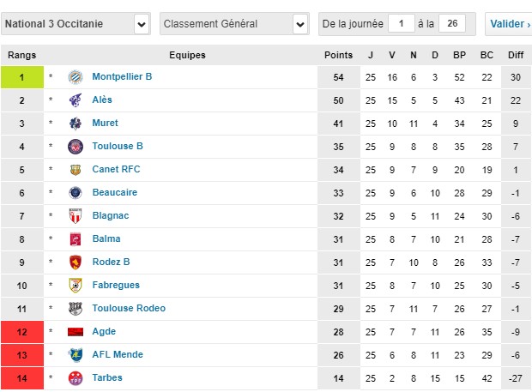Click the red rank 12 cell
Screen dimensions: 532x392
tap(21, 331)
